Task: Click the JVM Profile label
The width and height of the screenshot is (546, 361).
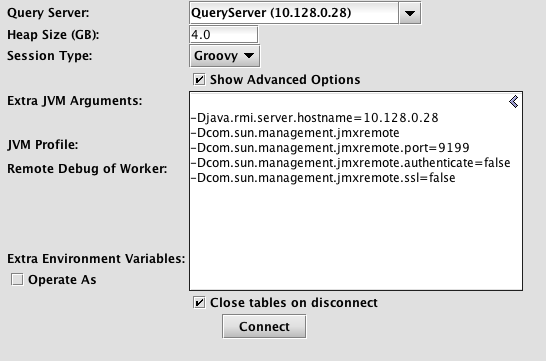Action: (42, 145)
